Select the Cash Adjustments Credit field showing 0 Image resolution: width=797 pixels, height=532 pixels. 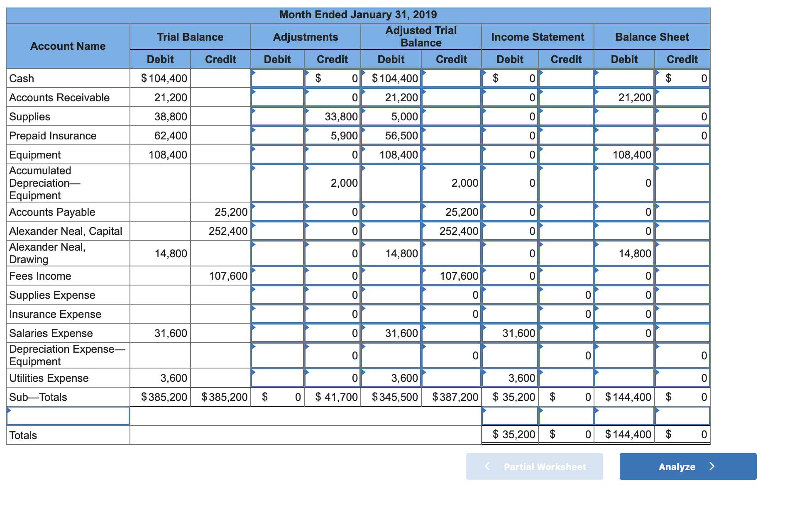[332, 78]
